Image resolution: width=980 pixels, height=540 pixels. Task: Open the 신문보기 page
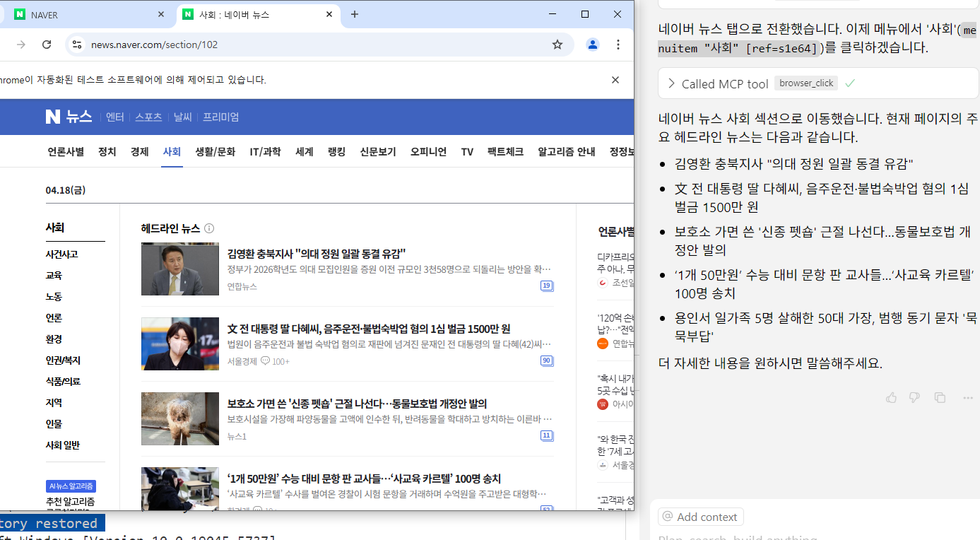[378, 151]
